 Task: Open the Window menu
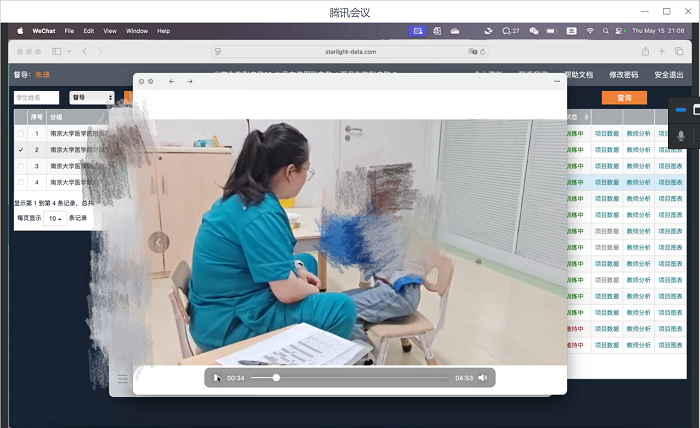pos(137,31)
